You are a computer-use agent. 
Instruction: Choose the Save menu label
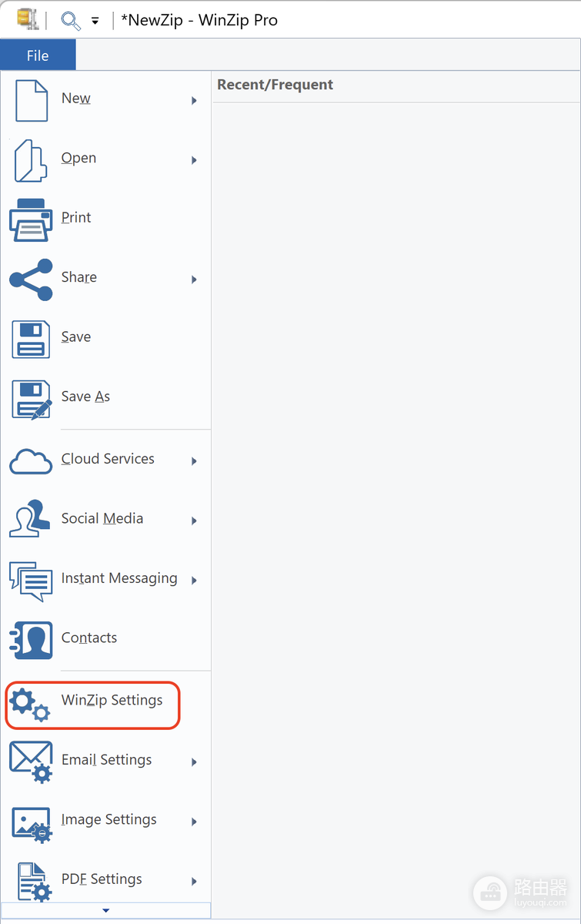(76, 337)
